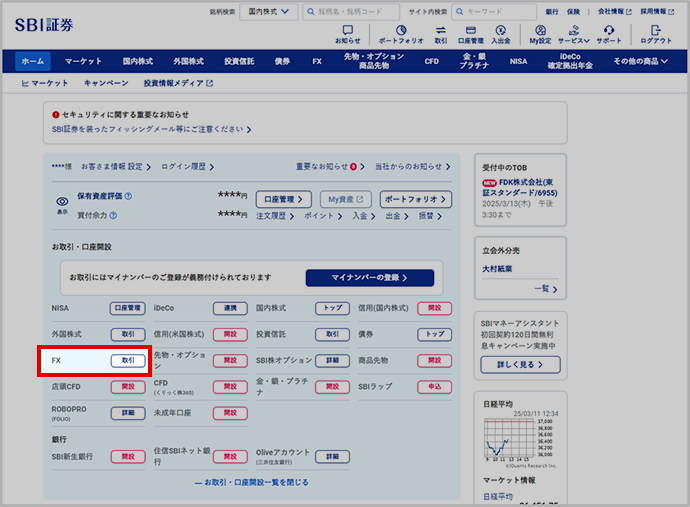Click the SBIラップ 申込 button
Viewport: 690px width, 507px height.
[x=434, y=387]
